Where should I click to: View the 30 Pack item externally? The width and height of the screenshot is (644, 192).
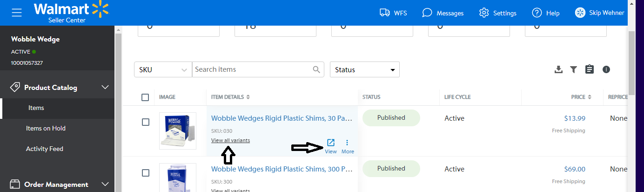click(331, 146)
